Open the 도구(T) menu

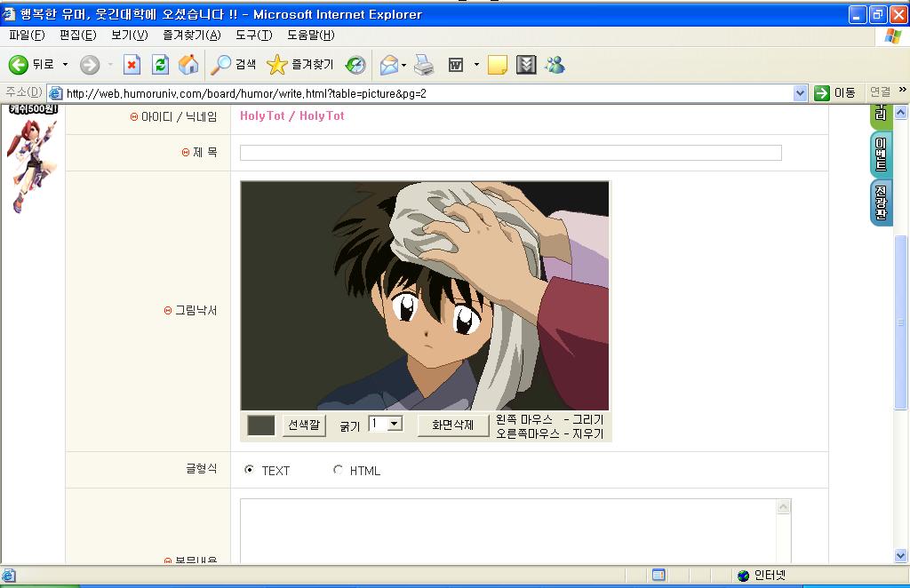click(253, 36)
